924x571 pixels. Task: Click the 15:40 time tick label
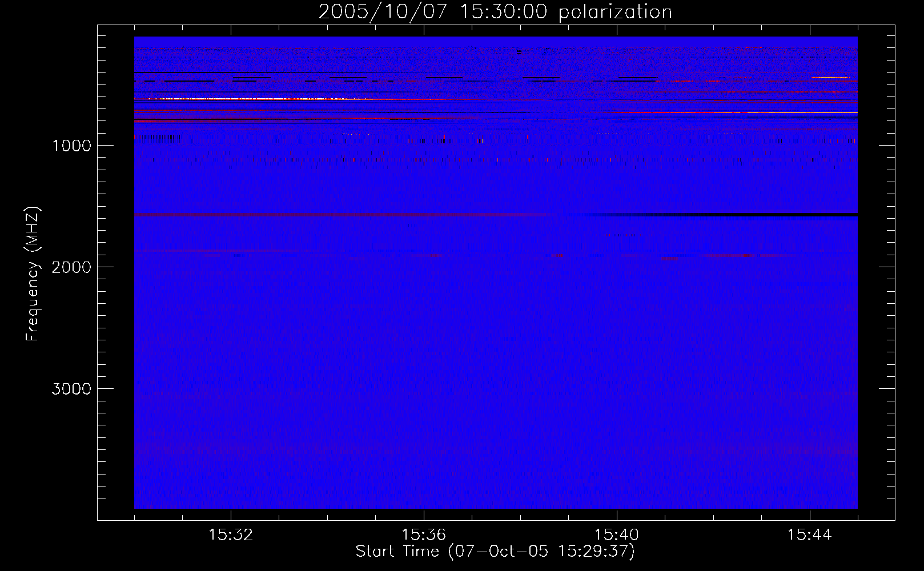pos(617,535)
